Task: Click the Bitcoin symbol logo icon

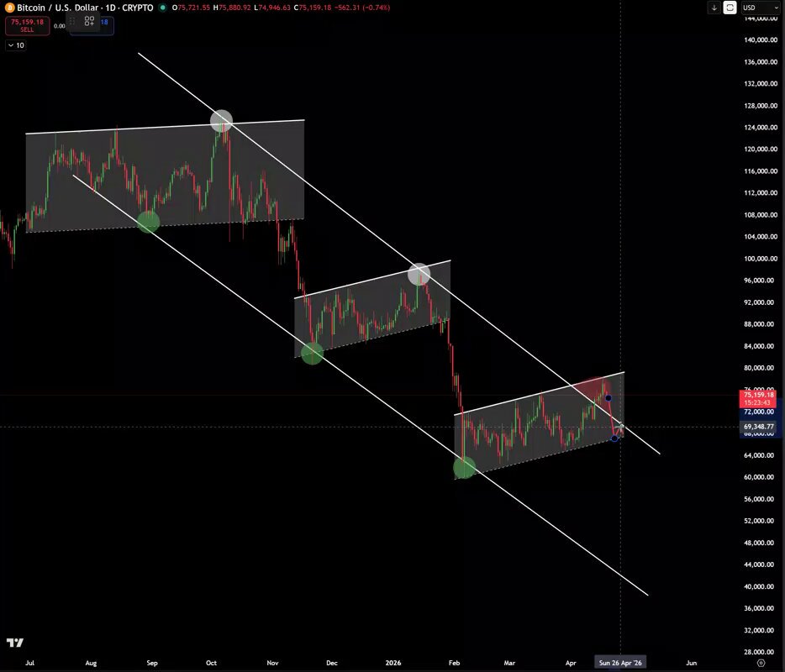Action: point(10,8)
